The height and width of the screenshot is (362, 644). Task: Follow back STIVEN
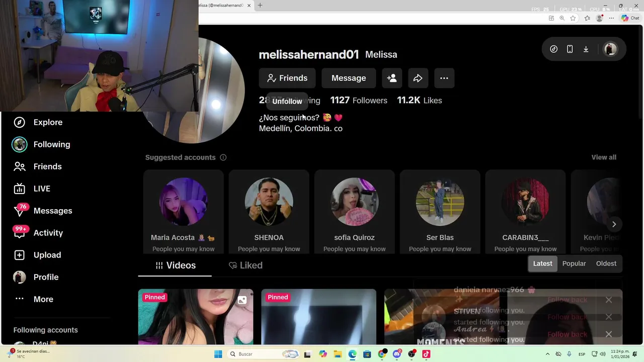(x=567, y=317)
